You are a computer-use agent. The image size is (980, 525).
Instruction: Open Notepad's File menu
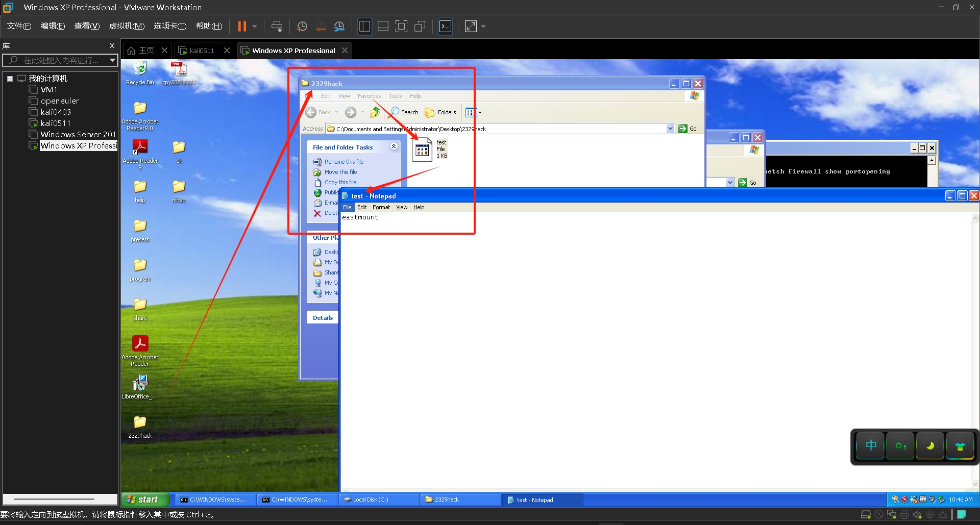347,207
